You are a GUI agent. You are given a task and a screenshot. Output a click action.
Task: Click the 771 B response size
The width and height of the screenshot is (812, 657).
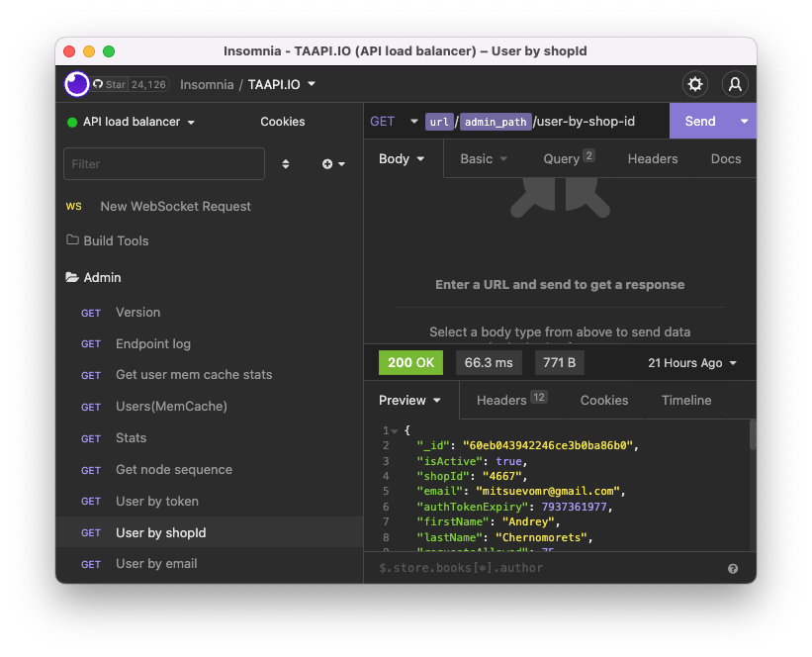559,363
